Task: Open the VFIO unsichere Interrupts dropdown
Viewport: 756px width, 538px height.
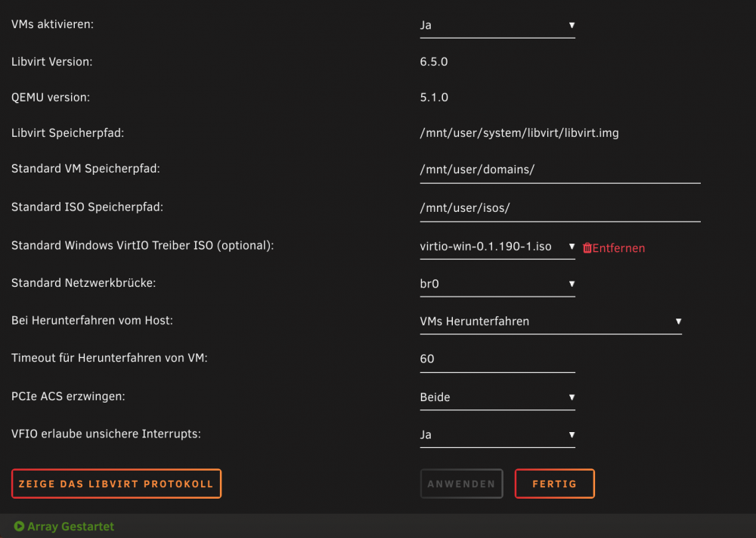Action: pyautogui.click(x=497, y=435)
